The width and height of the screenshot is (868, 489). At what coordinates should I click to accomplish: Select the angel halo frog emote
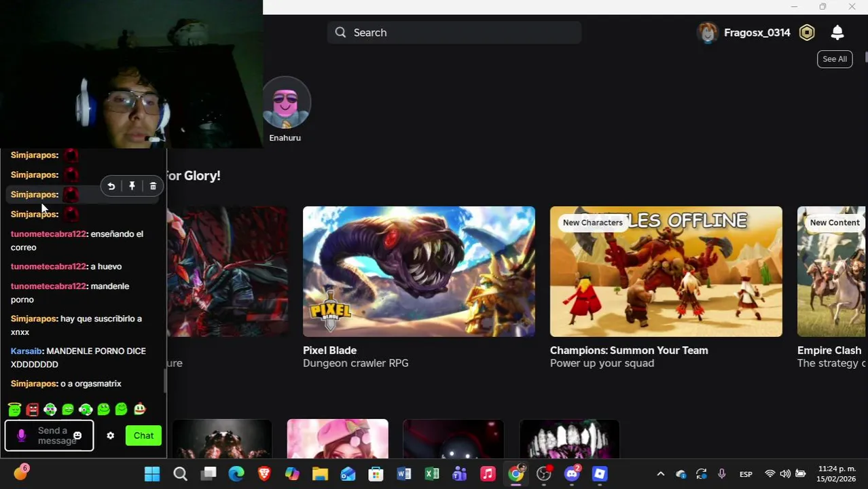click(14, 410)
